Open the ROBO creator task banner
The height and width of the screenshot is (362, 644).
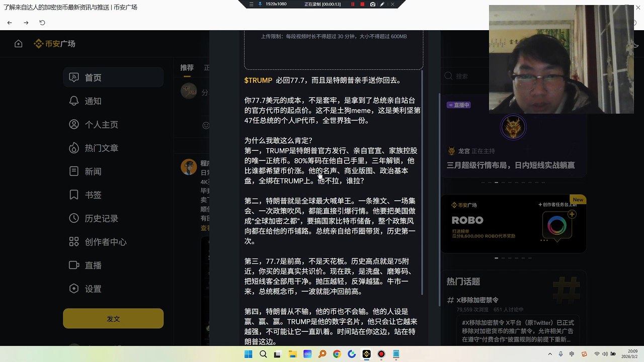click(513, 224)
